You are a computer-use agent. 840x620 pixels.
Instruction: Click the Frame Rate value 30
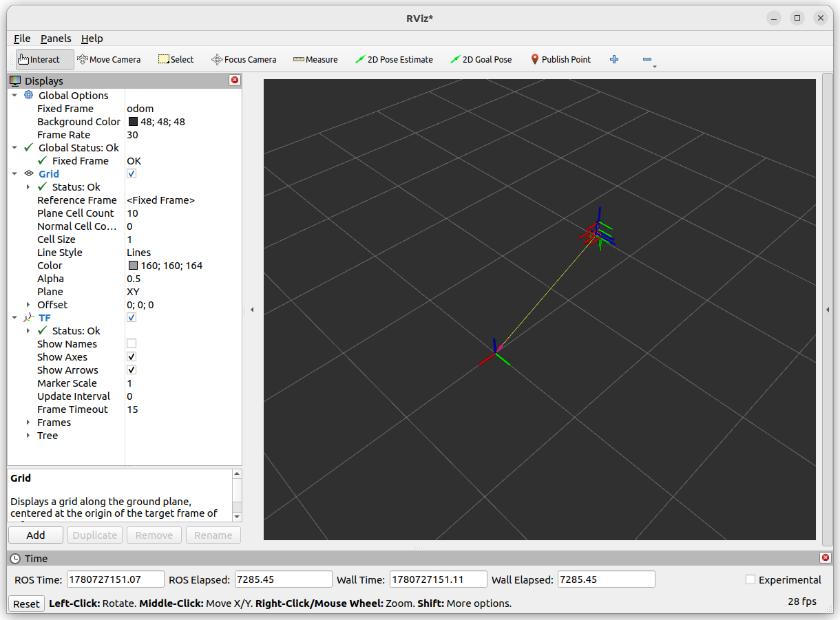pos(132,134)
